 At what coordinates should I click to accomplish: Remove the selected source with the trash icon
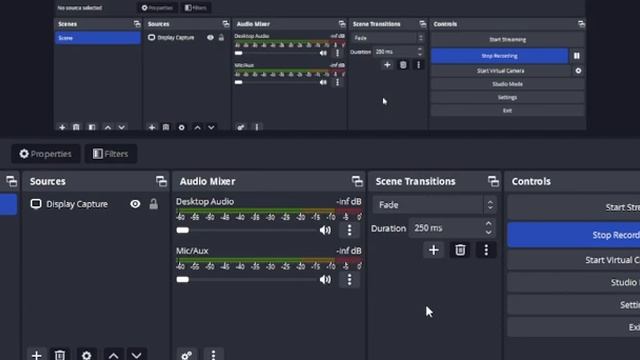pos(60,355)
